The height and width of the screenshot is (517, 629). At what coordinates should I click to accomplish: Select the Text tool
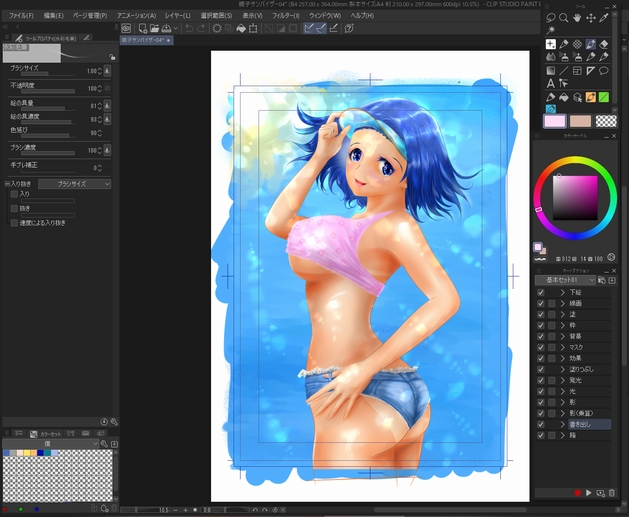(551, 83)
